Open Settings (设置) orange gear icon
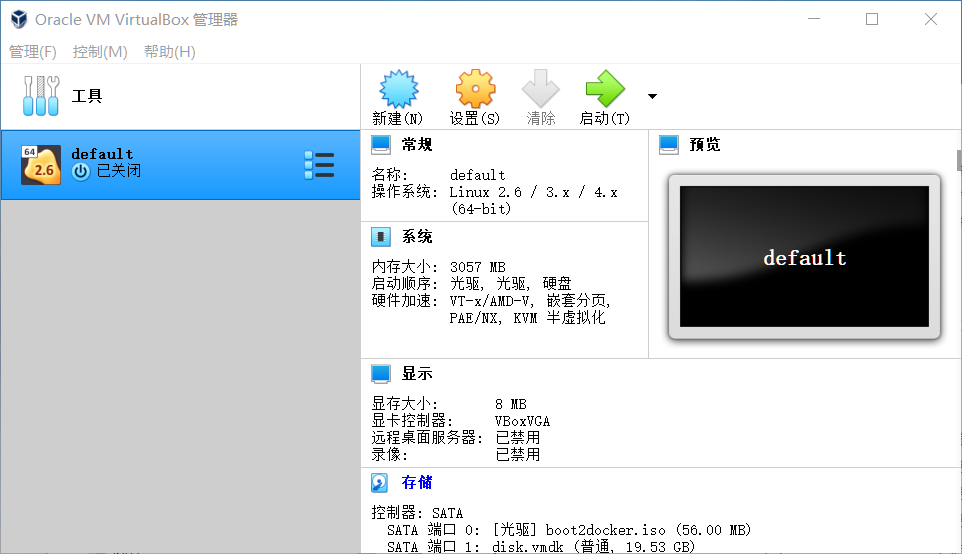Screen dimensions: 962x554 click(x=475, y=89)
